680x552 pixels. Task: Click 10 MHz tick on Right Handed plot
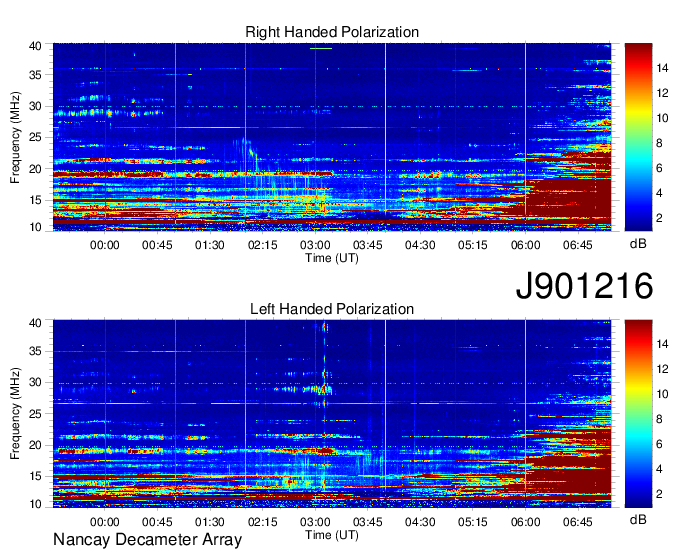tap(35, 227)
